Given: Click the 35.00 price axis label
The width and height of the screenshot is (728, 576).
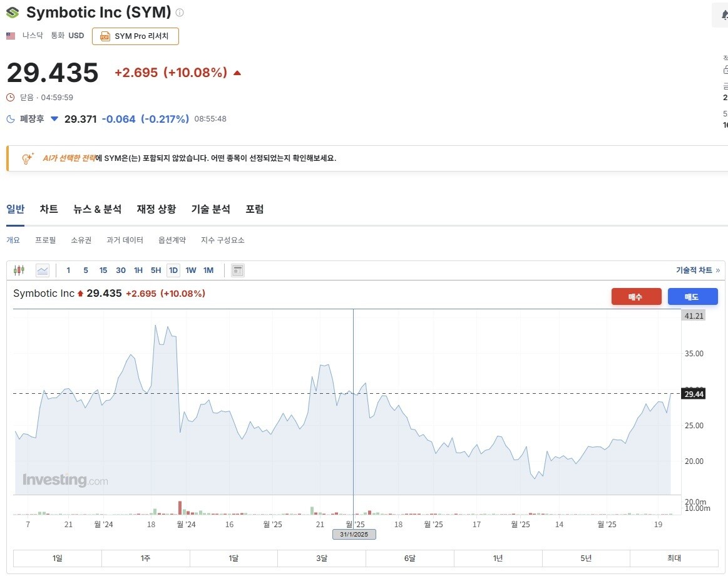Looking at the screenshot, I should (694, 354).
